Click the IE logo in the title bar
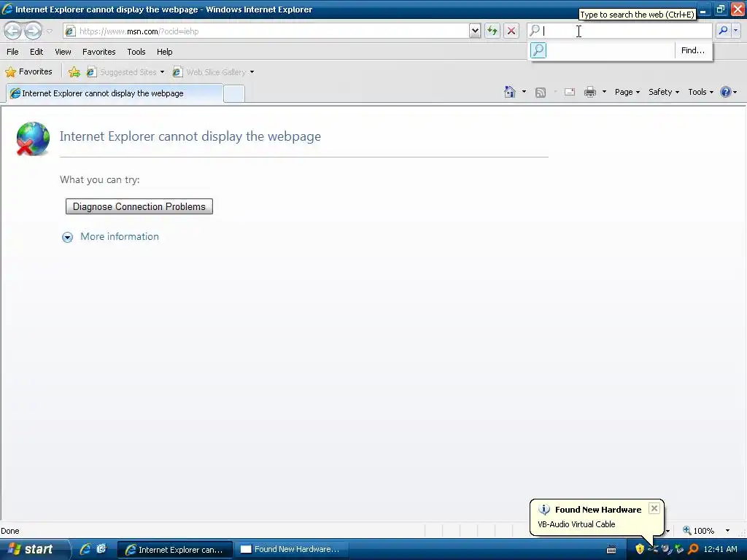This screenshot has height=560, width=747. [x=7, y=9]
